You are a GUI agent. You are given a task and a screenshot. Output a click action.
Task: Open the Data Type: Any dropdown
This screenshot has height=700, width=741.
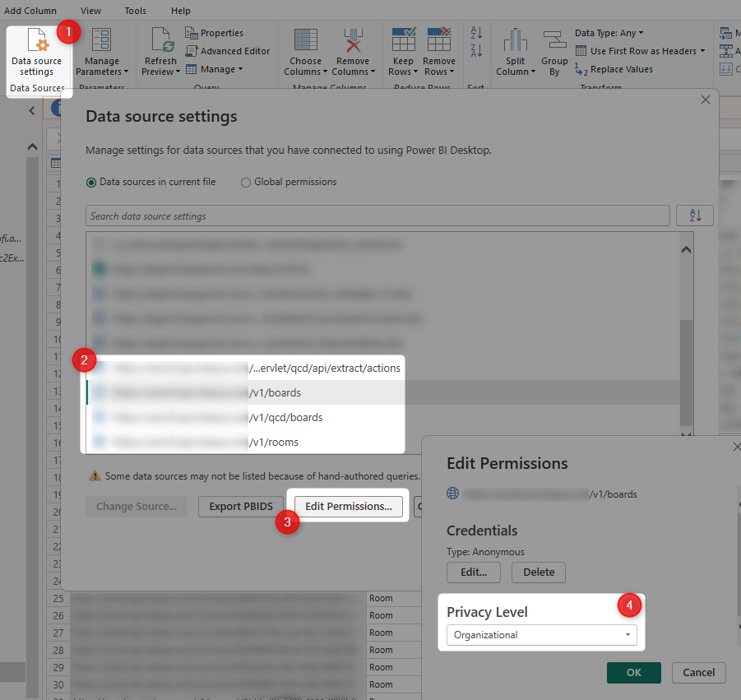(x=609, y=33)
